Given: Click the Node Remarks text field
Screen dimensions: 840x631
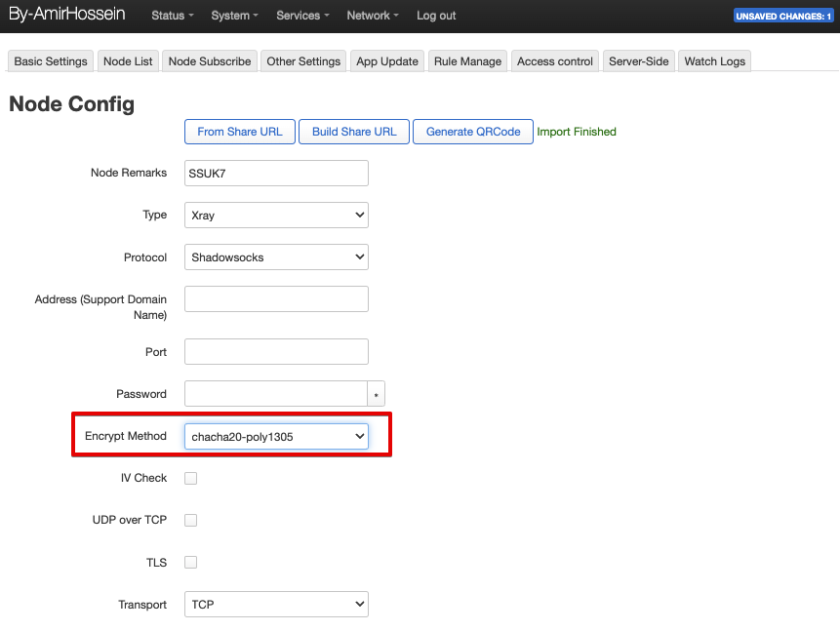Looking at the screenshot, I should tap(276, 173).
